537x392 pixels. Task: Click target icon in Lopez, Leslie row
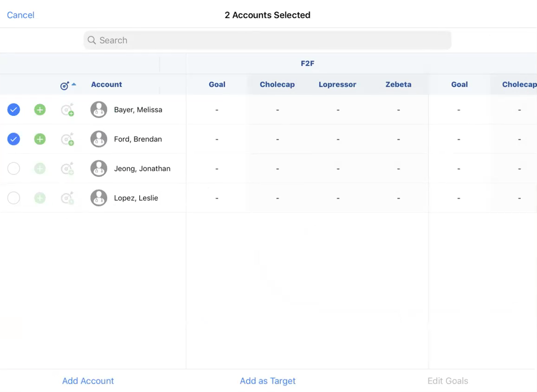click(68, 198)
